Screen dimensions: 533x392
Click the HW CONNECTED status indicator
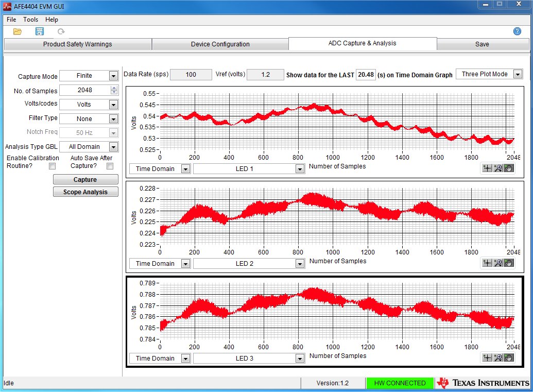[x=400, y=383]
